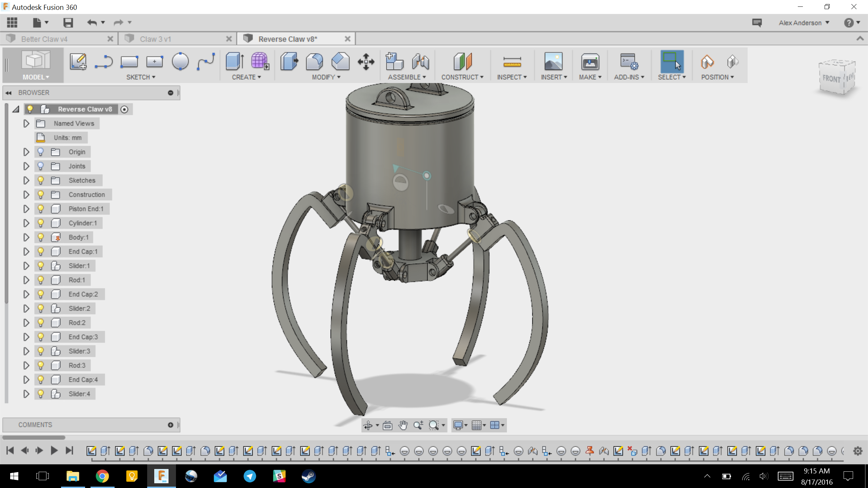Collapse the Reverse Claw v8 root node
This screenshot has width=868, height=488.
[x=16, y=109]
